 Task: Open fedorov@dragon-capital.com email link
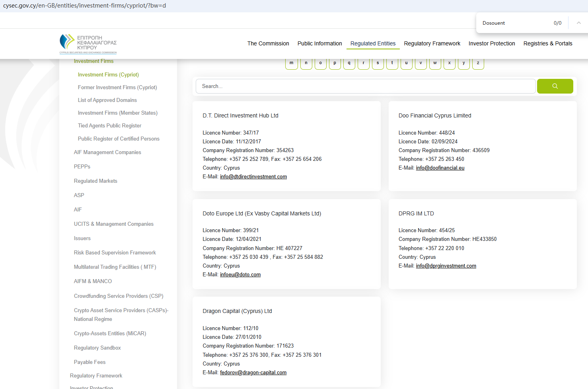(253, 373)
